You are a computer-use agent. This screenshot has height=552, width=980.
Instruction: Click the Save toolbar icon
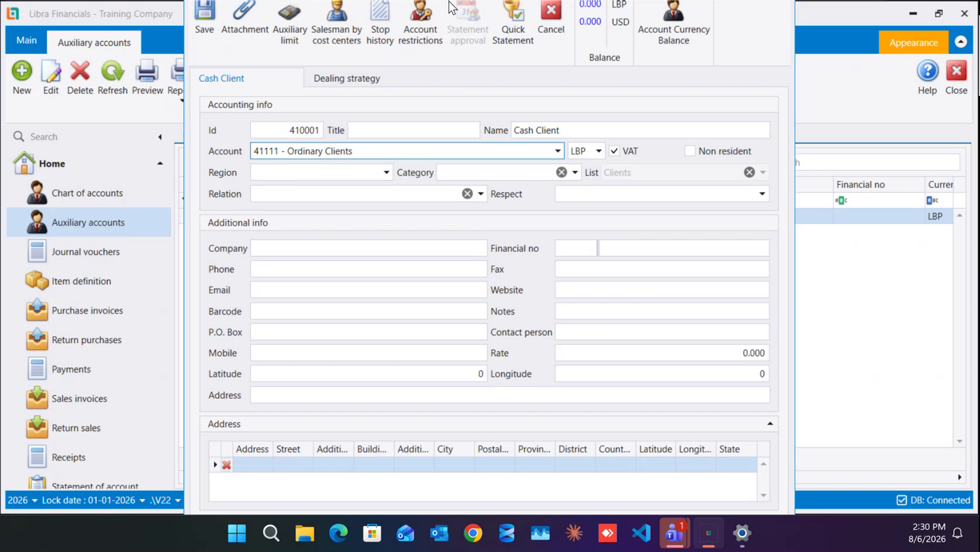point(204,18)
